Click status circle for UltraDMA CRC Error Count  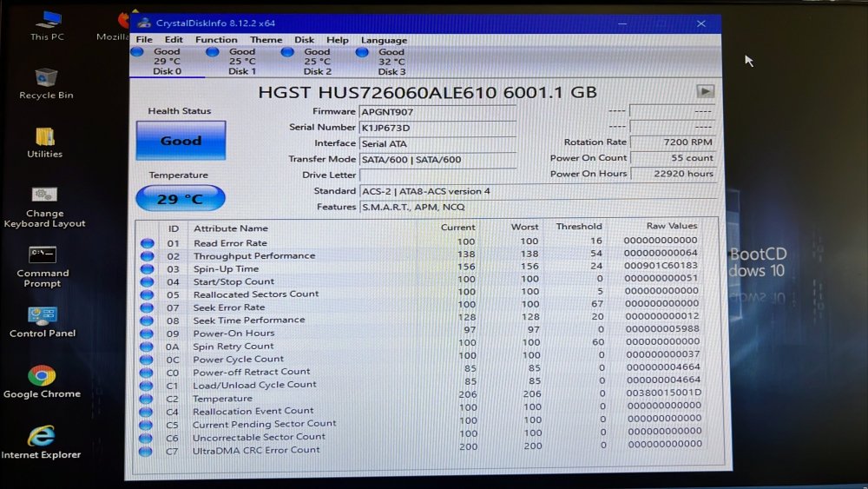click(x=146, y=451)
